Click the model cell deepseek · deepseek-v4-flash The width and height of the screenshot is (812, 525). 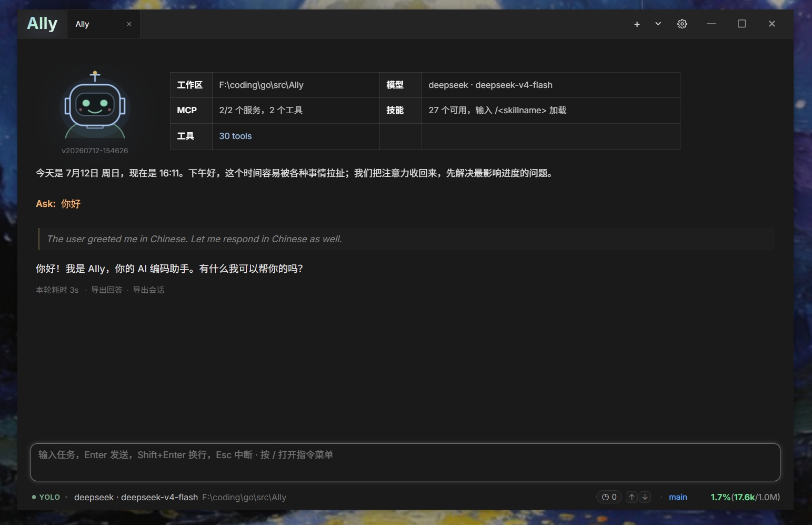tap(550, 85)
